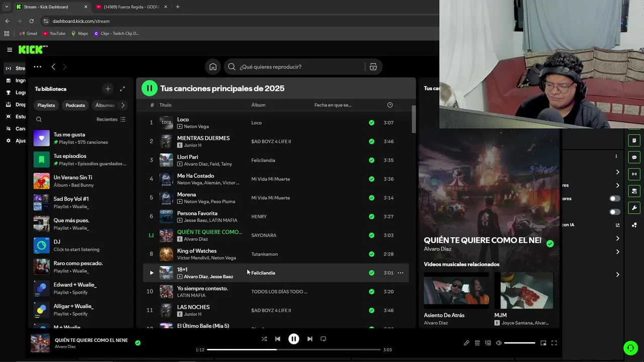Open connect to a device
The width and height of the screenshot is (644, 362).
pos(488,343)
